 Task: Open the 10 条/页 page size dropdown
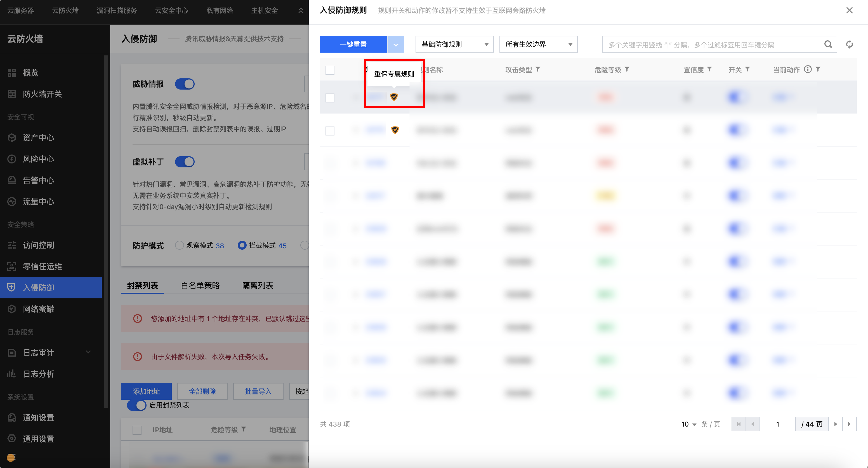point(689,424)
